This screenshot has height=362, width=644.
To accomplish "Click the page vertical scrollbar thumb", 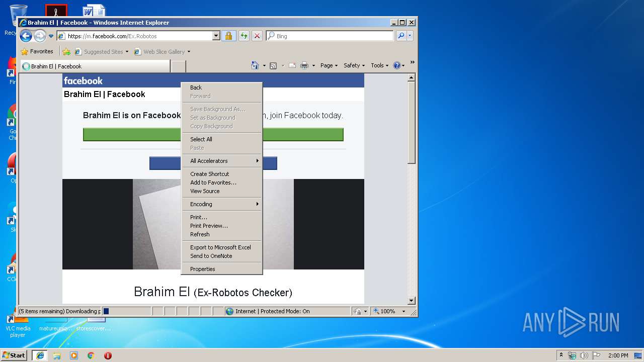I will (x=411, y=123).
